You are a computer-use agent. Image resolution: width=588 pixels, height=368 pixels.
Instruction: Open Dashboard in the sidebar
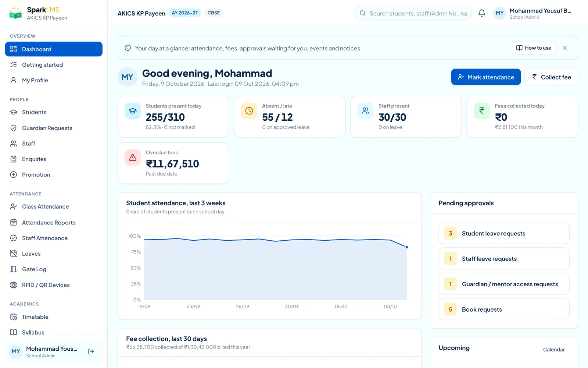pyautogui.click(x=54, y=49)
